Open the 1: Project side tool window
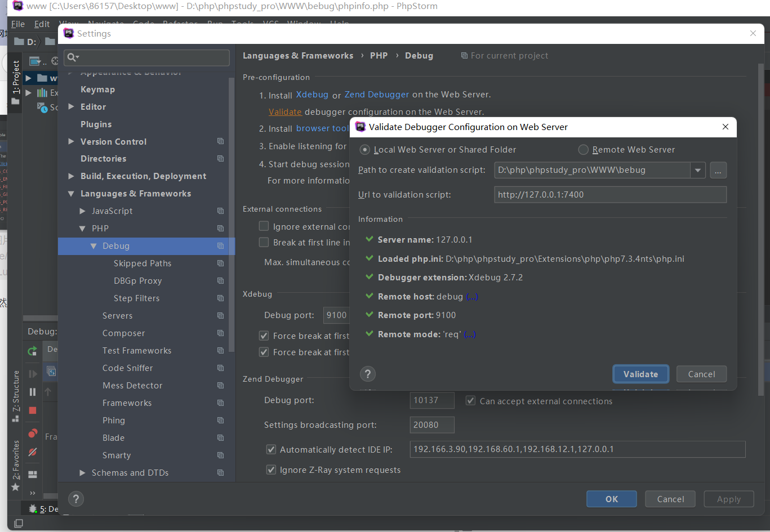Screen dimensions: 770x532 16,82
